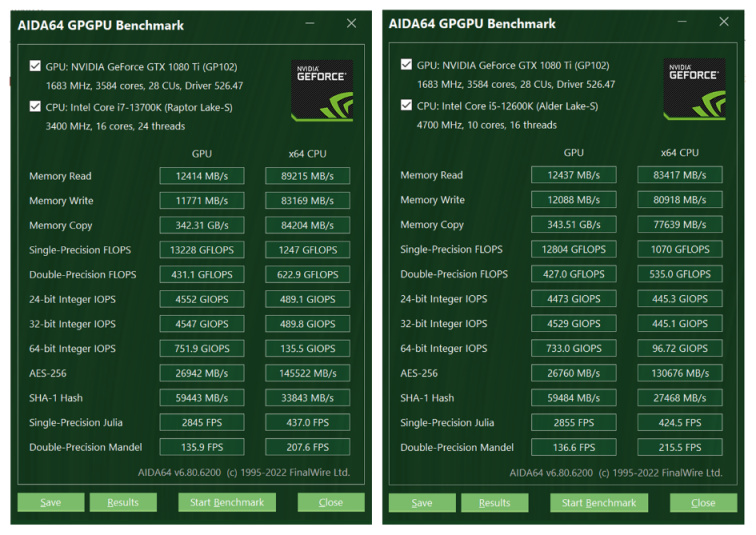Start Benchmark in the i5-12600K window
The width and height of the screenshot is (756, 535).
pos(599,503)
